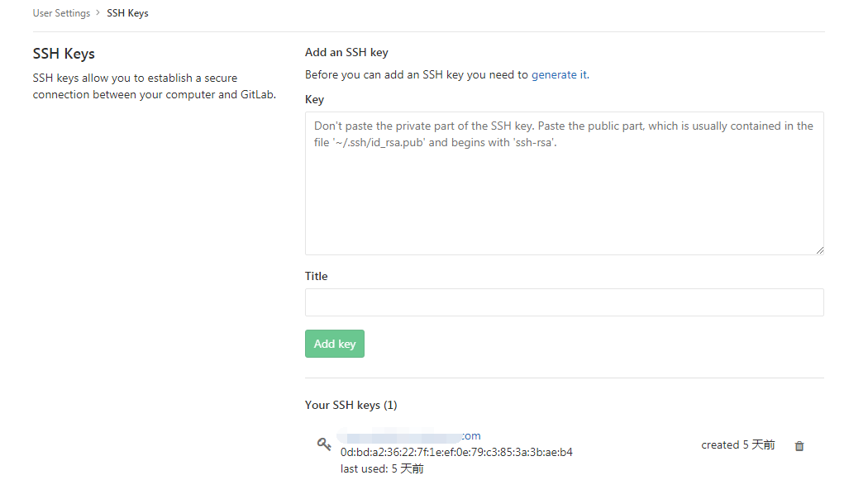
Task: Open the User Settings breadcrumb link
Action: 60,12
